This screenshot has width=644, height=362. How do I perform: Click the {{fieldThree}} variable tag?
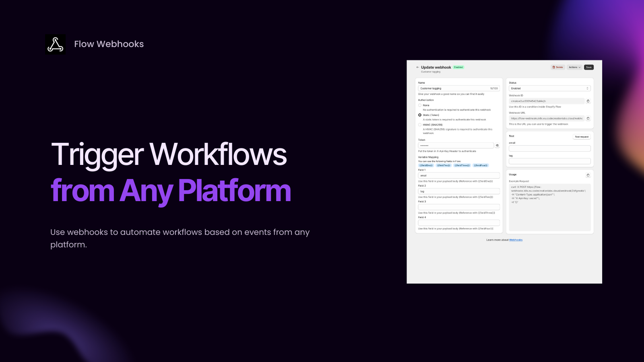pos(462,165)
